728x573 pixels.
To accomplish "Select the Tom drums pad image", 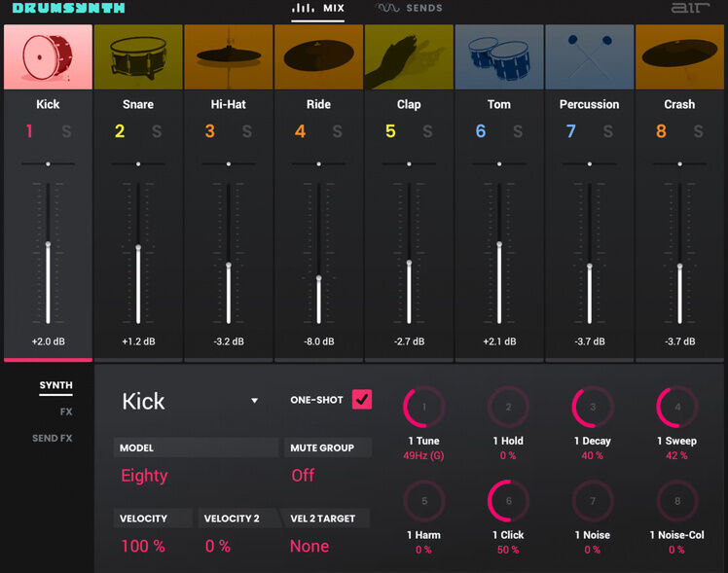I will click(x=499, y=57).
